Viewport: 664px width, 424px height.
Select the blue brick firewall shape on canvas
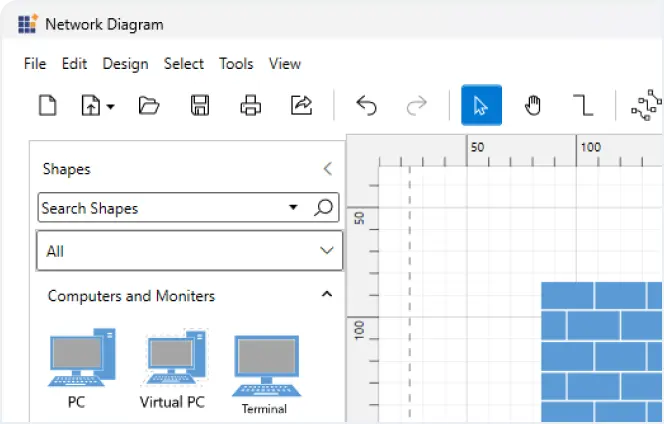tap(602, 351)
